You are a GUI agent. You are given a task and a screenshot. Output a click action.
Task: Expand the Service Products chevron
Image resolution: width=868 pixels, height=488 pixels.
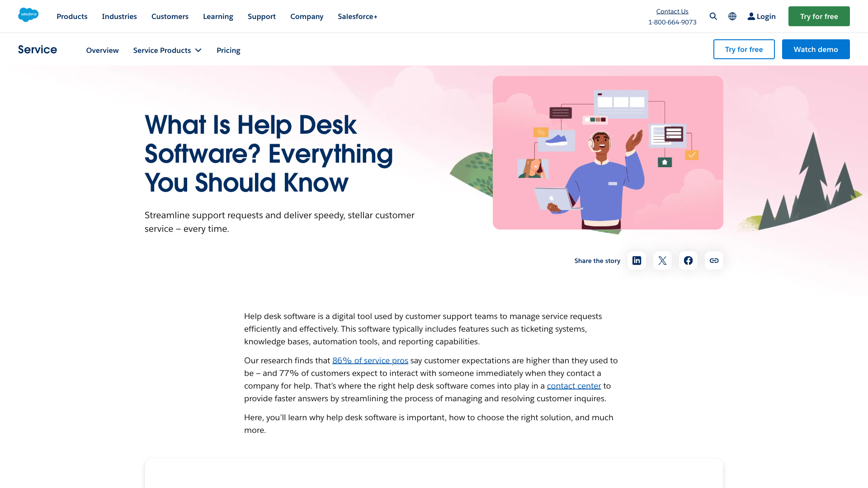[198, 50]
